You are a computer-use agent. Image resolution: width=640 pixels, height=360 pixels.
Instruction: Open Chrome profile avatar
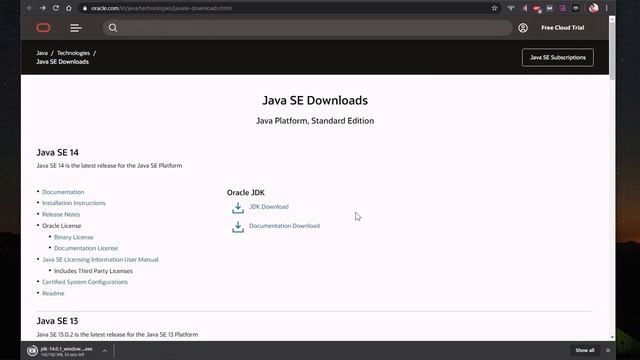[593, 8]
